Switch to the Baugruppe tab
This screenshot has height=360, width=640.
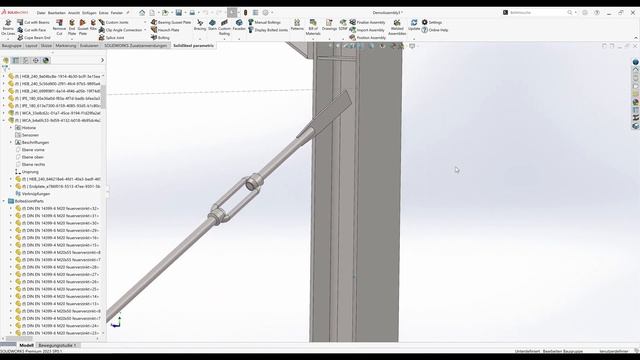12,46
